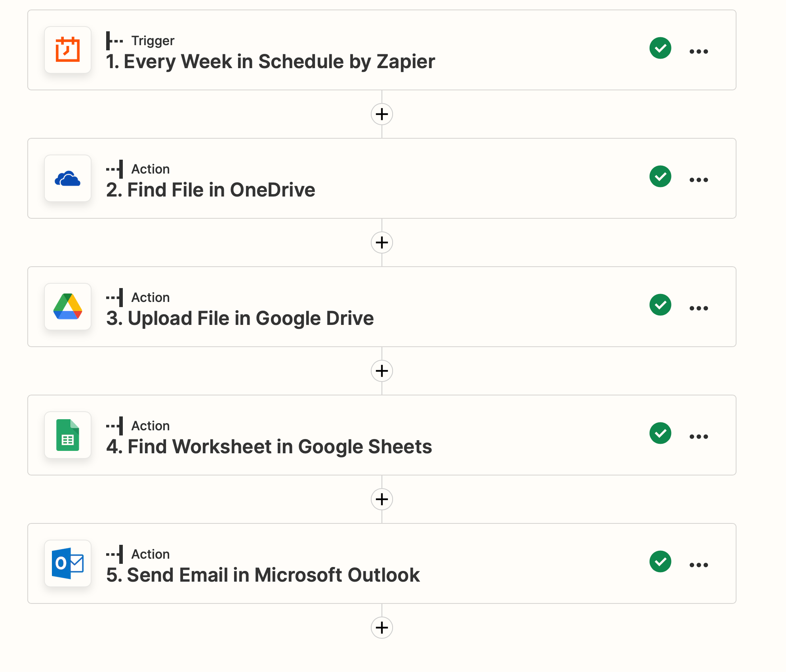Add a step after Send Email in Outlook
786x672 pixels.
tap(382, 628)
